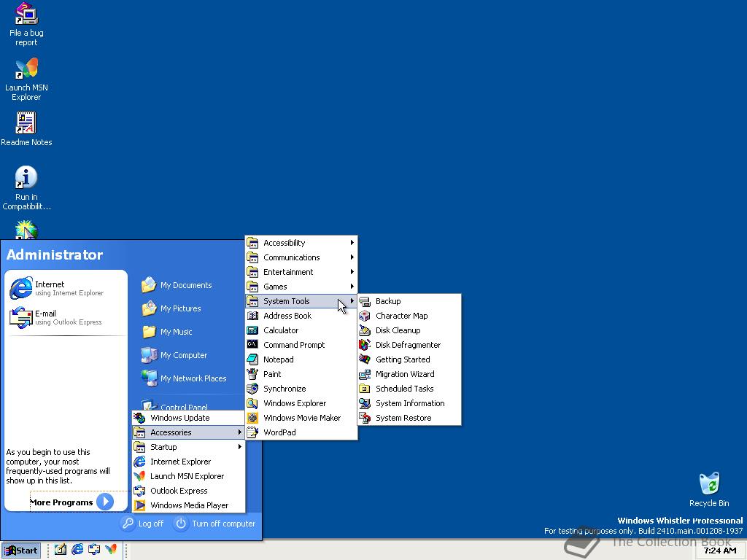
Task: Click the Outlook Express quick launch icon
Action: [94, 550]
